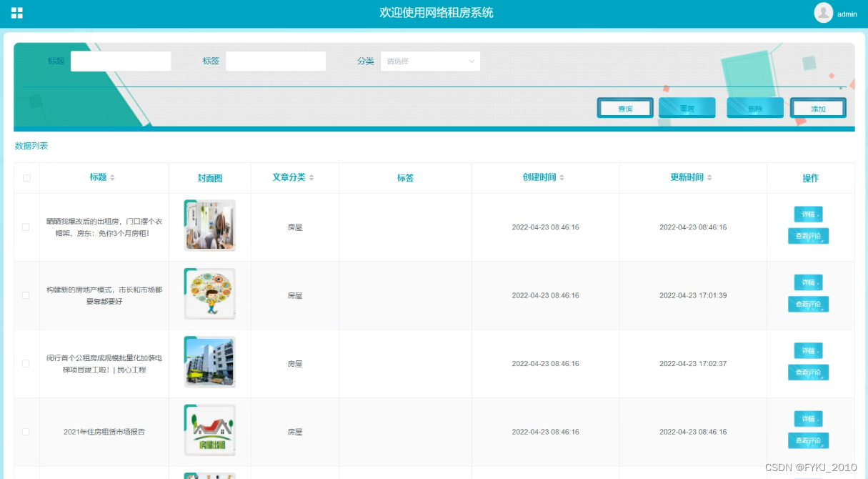
Task: Click the 重置 button
Action: click(687, 109)
